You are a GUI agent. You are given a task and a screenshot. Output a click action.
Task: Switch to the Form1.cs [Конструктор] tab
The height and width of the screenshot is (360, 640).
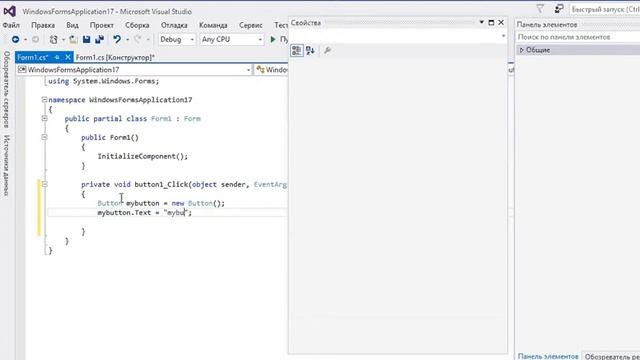[x=115, y=57]
